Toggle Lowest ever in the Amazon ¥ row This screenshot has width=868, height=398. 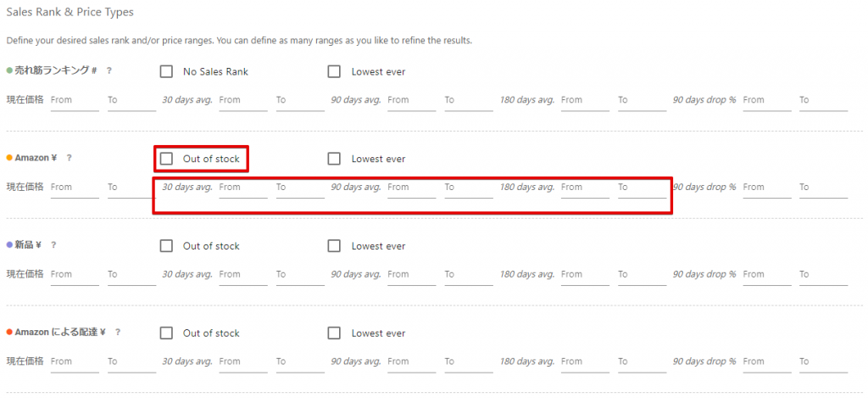click(334, 159)
